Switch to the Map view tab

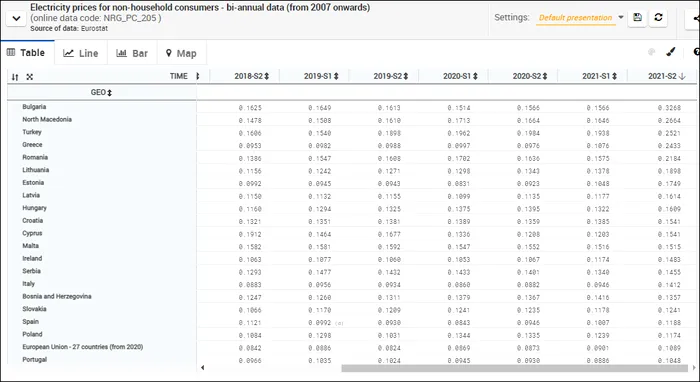click(x=181, y=53)
